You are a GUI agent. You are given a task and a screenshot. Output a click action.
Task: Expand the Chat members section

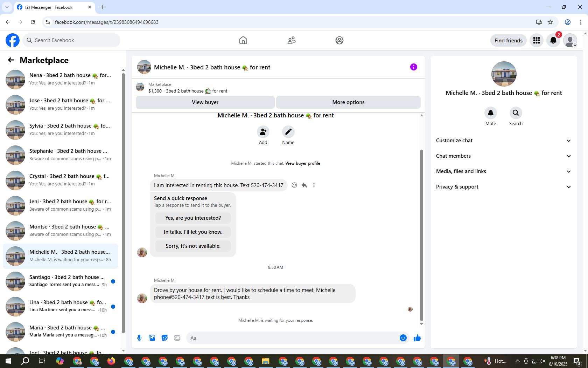coord(504,156)
